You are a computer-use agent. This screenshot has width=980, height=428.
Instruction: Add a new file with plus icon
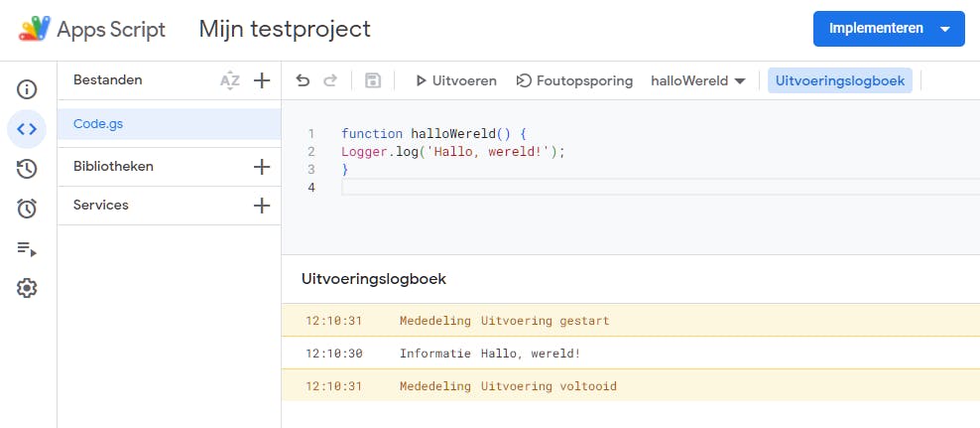click(x=262, y=80)
